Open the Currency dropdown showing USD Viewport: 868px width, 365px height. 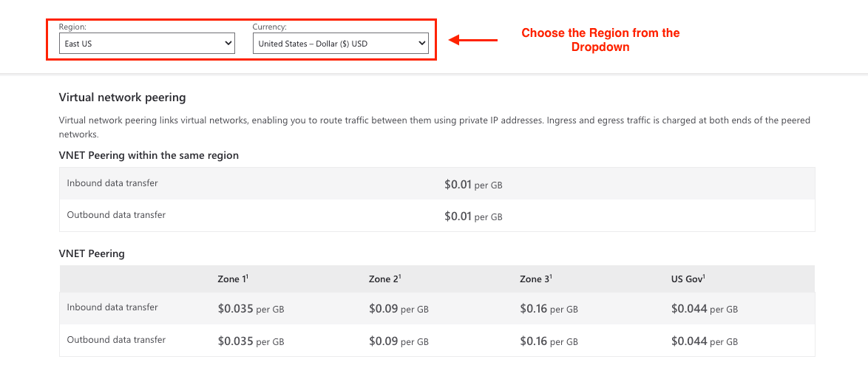[340, 44]
